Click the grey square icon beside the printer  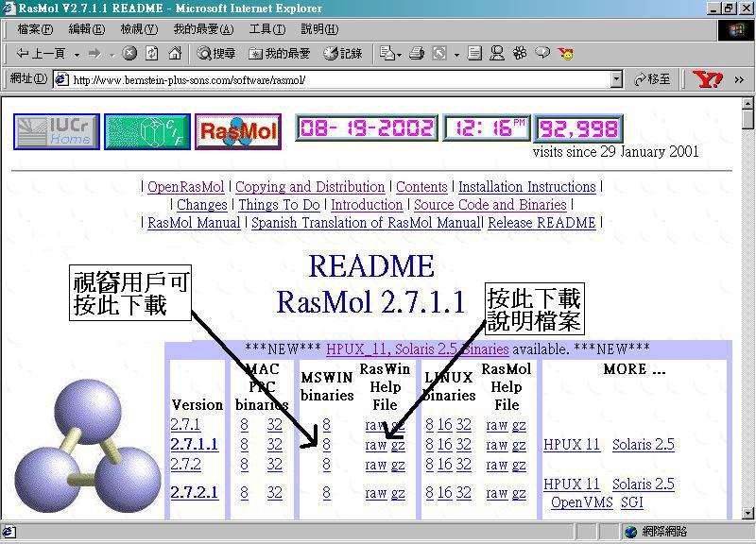point(439,53)
